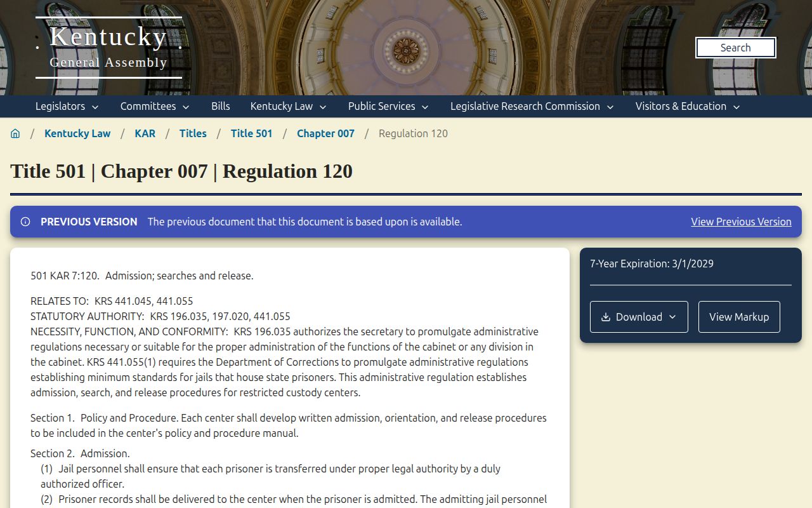812x508 pixels.
Task: Click '501 KAR 7:120. Admission; searches and release.' line
Action: tap(142, 276)
